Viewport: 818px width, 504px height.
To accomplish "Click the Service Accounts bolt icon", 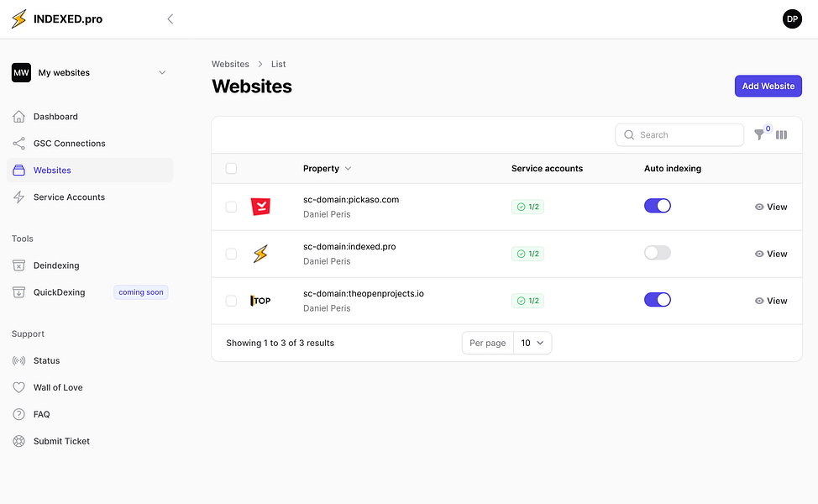I will coord(18,197).
